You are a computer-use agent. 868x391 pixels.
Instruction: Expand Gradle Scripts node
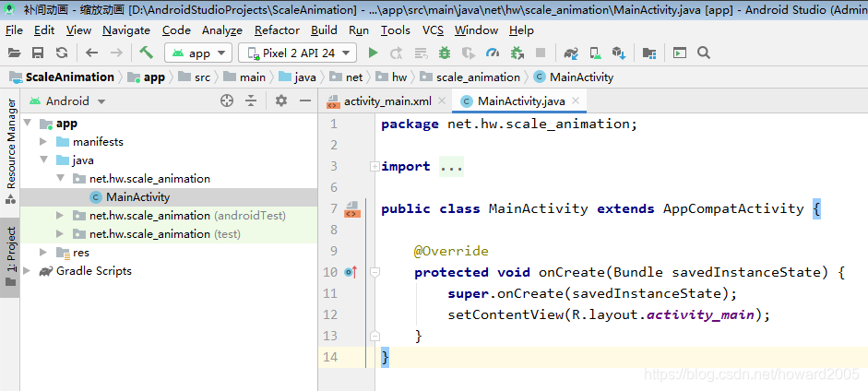[x=27, y=270]
